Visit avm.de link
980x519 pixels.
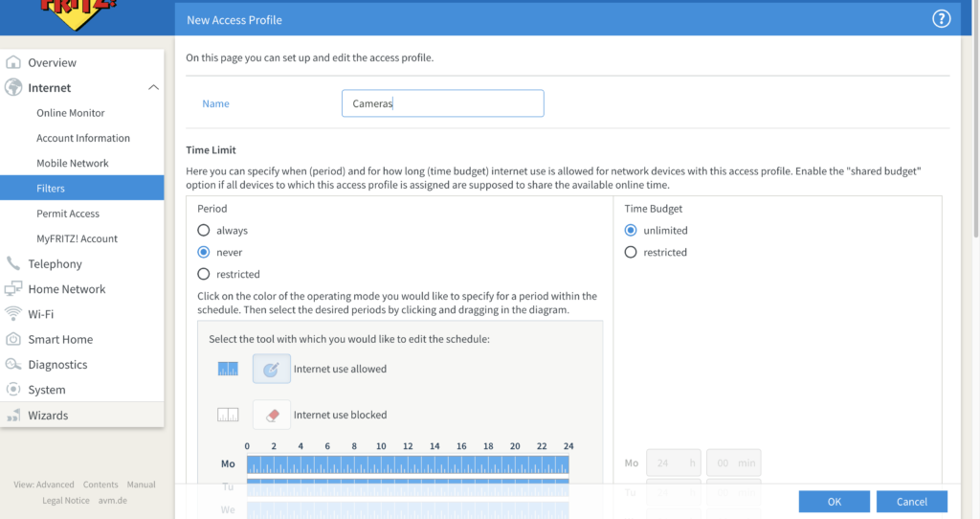(113, 500)
